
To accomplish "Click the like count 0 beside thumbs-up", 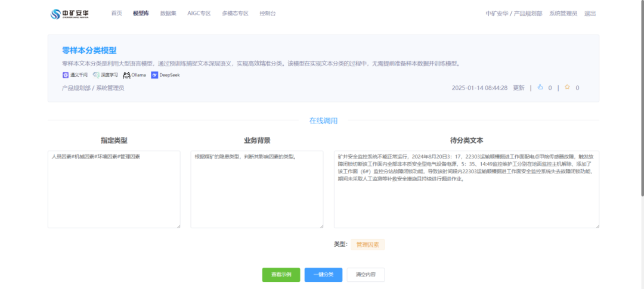I will click(550, 88).
